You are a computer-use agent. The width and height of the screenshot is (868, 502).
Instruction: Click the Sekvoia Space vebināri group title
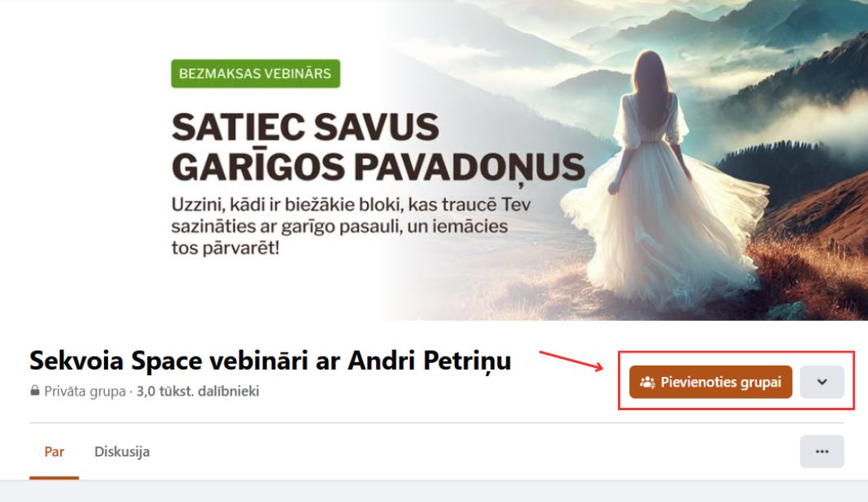coord(270,361)
